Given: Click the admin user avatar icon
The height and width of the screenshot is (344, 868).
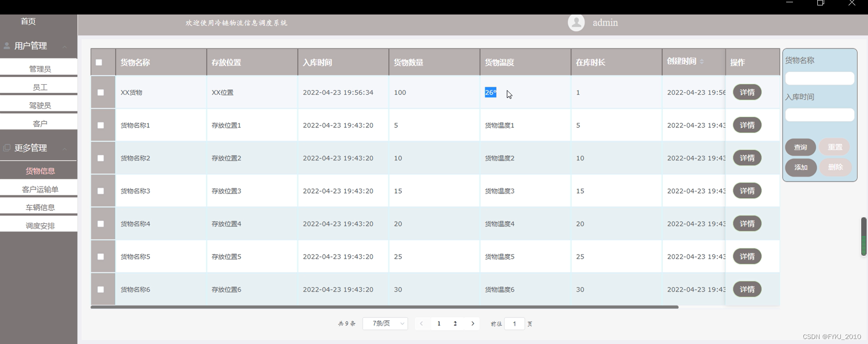Looking at the screenshot, I should coord(576,23).
